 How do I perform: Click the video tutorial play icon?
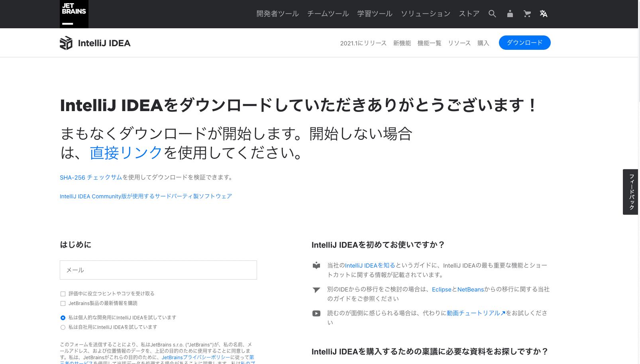click(x=316, y=313)
